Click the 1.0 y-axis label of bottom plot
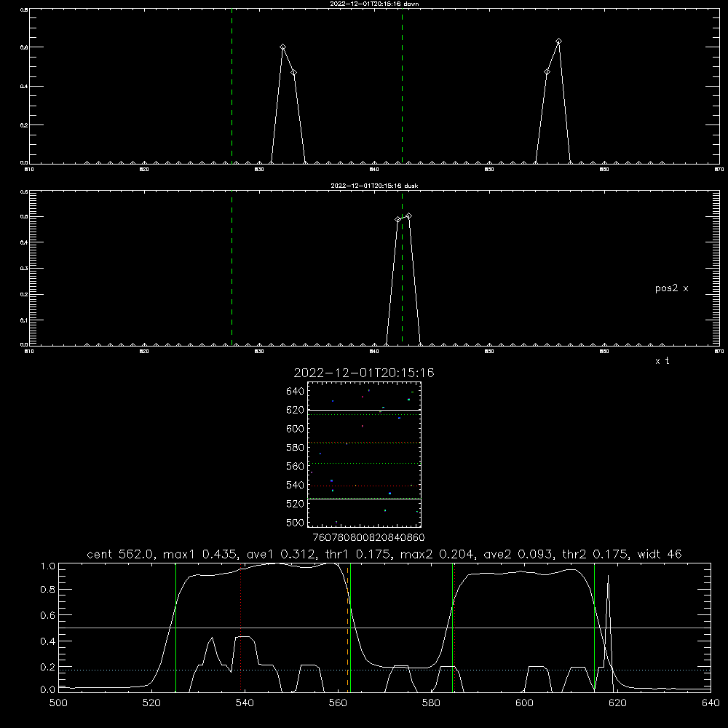Image resolution: width=728 pixels, height=728 pixels. tap(48, 566)
